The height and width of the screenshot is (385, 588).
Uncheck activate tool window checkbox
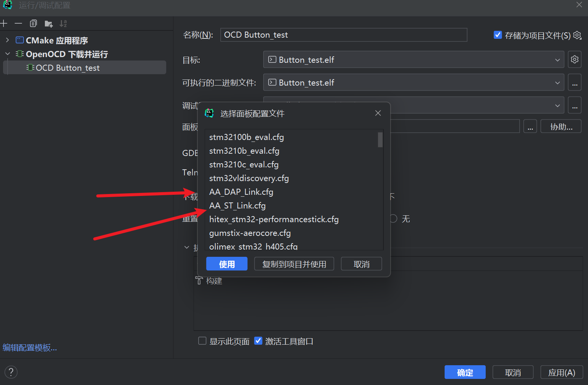click(x=258, y=341)
